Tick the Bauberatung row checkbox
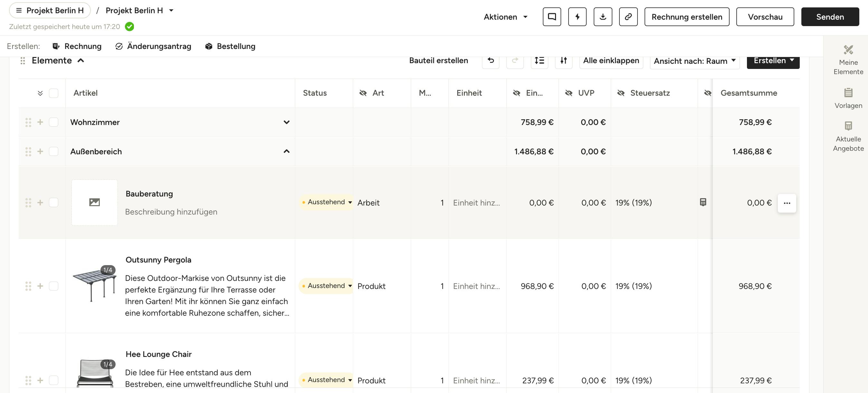 click(x=53, y=203)
